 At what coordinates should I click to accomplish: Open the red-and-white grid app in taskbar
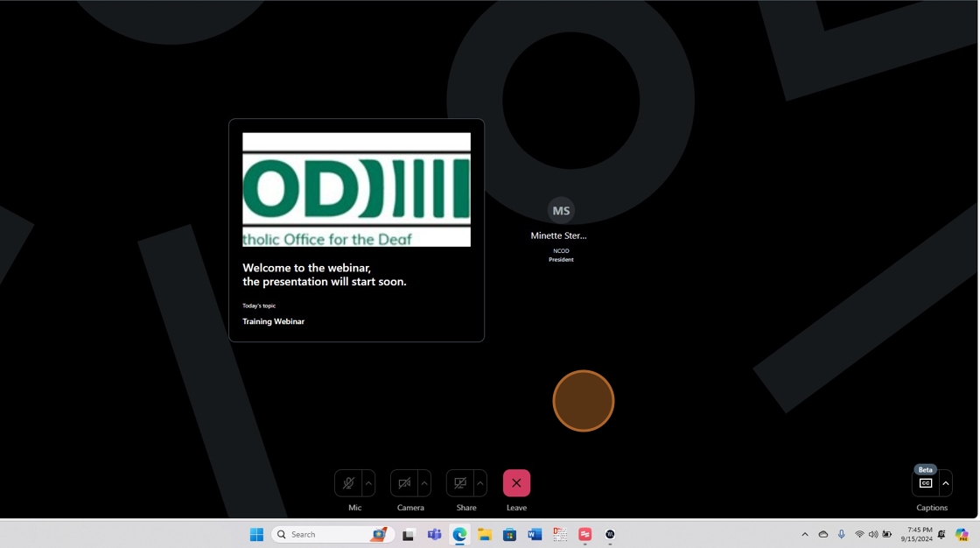(x=560, y=534)
